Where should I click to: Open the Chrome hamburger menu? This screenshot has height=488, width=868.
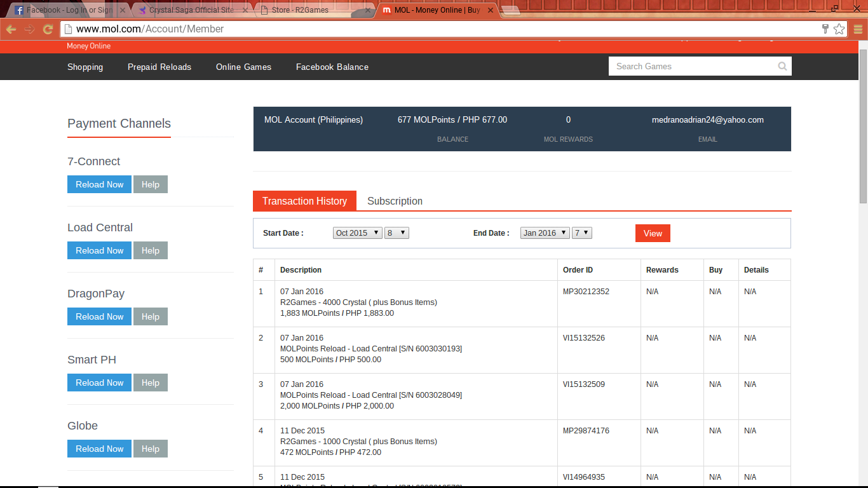point(857,29)
